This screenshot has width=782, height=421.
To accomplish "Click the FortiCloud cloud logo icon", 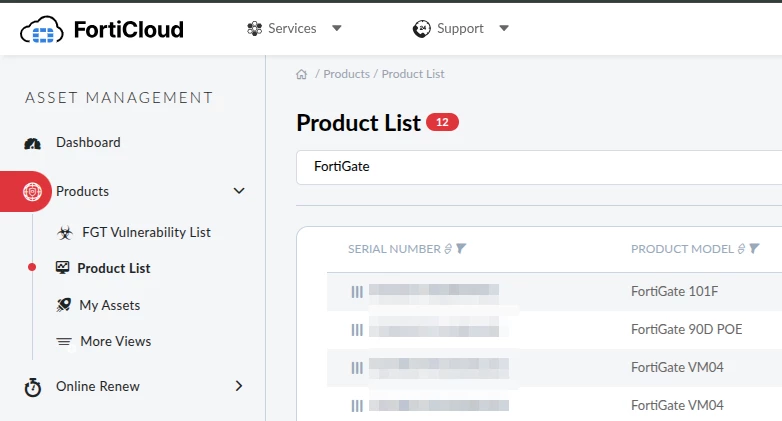I will pos(42,29).
